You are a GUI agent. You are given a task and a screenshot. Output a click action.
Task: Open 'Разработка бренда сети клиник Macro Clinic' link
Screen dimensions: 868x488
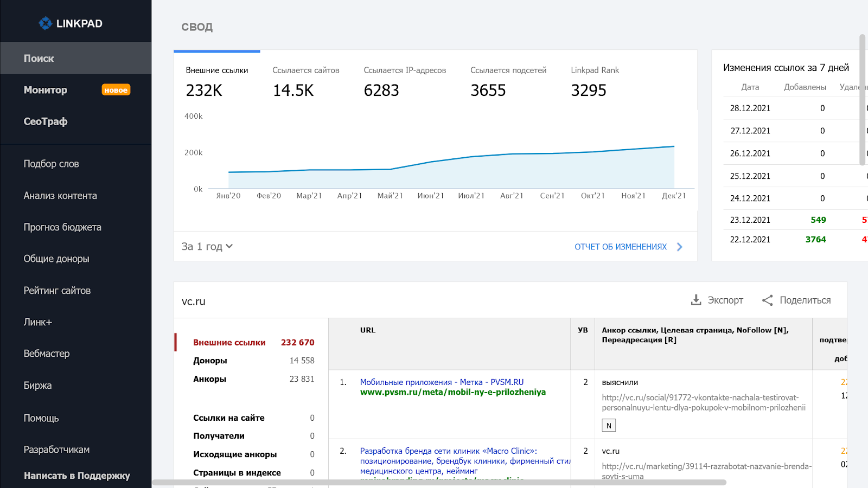(465, 461)
